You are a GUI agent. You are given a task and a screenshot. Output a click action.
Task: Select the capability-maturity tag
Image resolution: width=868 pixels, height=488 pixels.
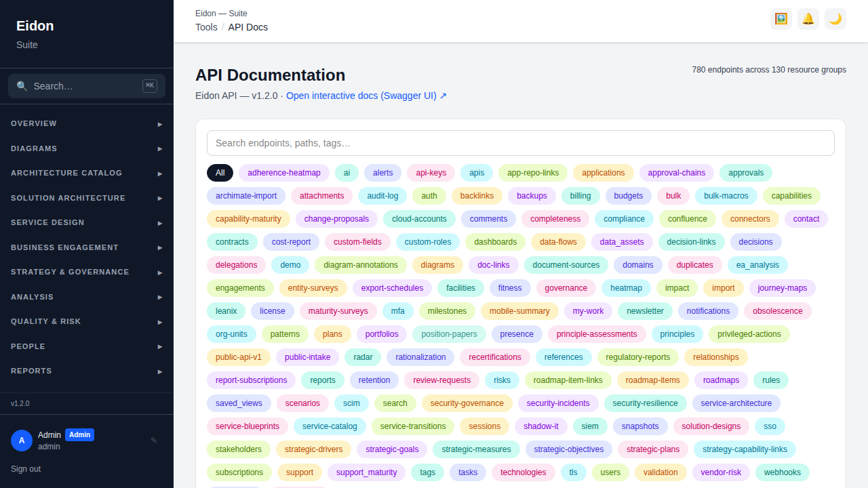[x=248, y=219]
